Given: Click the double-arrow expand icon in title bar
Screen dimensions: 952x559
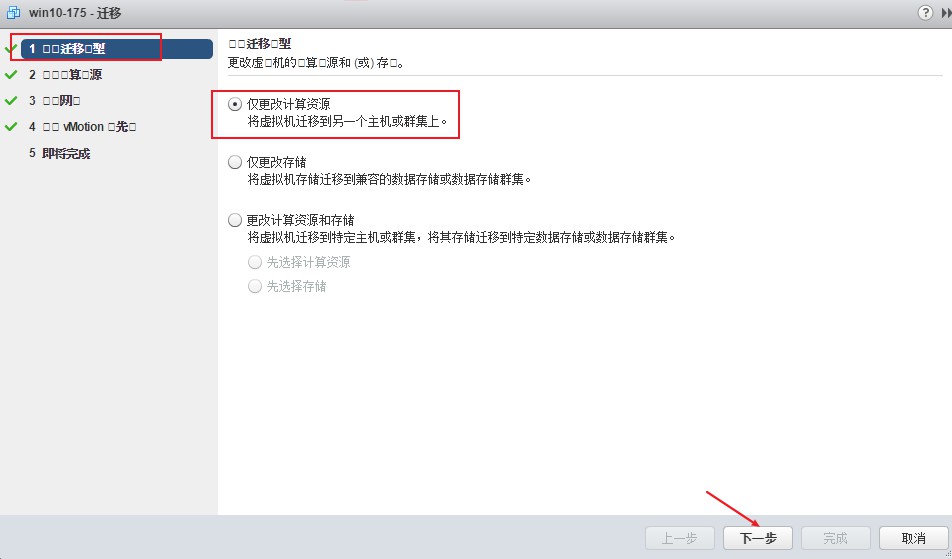Looking at the screenshot, I should (x=946, y=13).
